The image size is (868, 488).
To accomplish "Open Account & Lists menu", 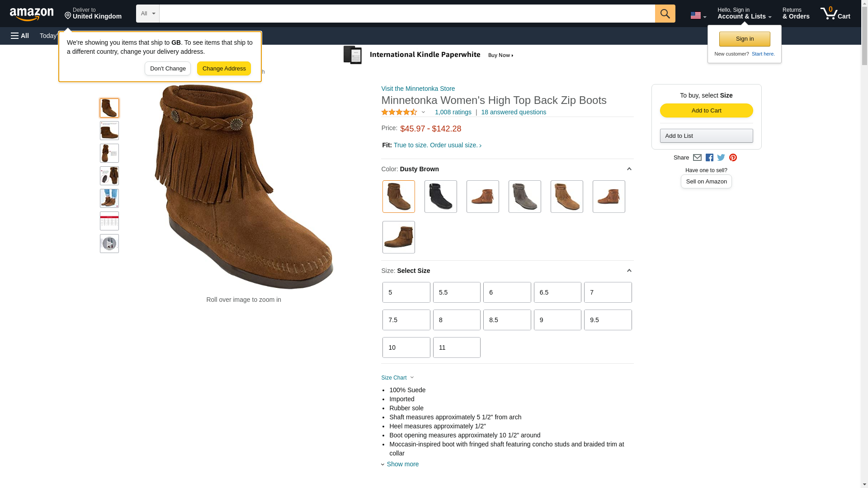I will (744, 14).
